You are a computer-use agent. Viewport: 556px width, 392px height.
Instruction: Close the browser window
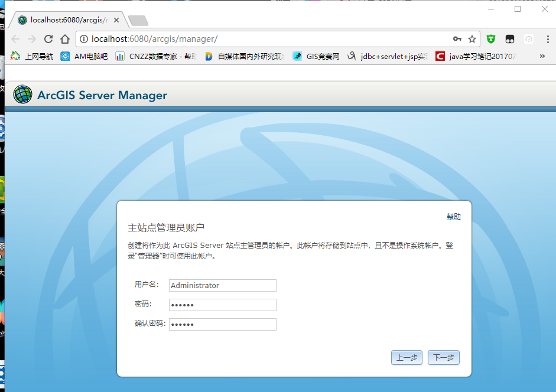pyautogui.click(x=545, y=9)
